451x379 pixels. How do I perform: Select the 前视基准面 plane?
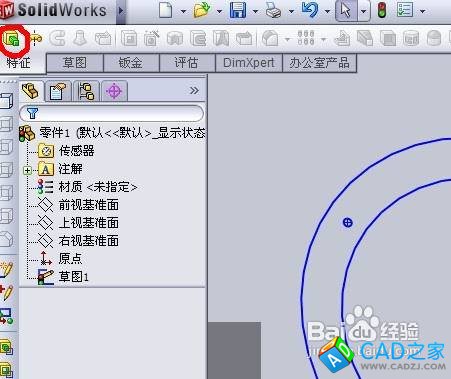coord(78,205)
